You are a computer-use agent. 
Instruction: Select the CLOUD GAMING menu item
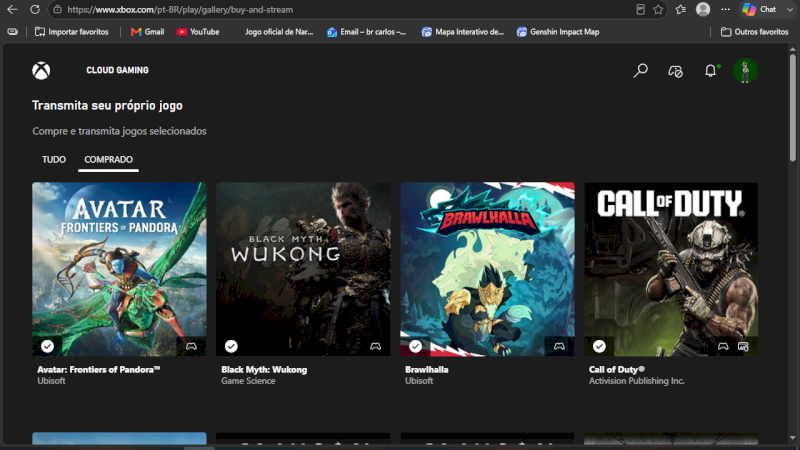coord(117,70)
